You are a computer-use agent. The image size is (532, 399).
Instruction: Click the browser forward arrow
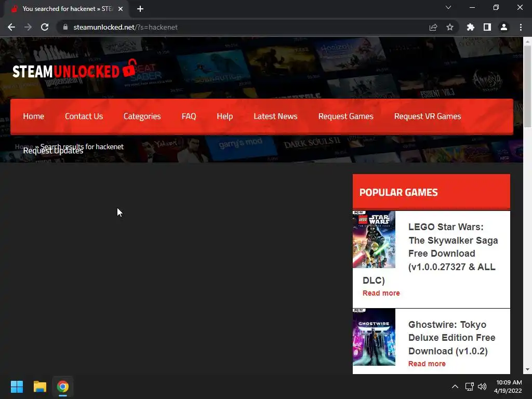pos(28,27)
